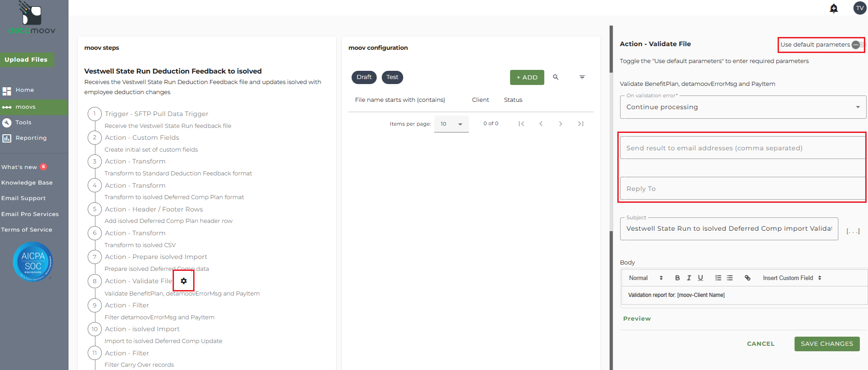Screen dimensions: 868x370
Task: Insert a bulleted list in Body
Action: click(730, 278)
